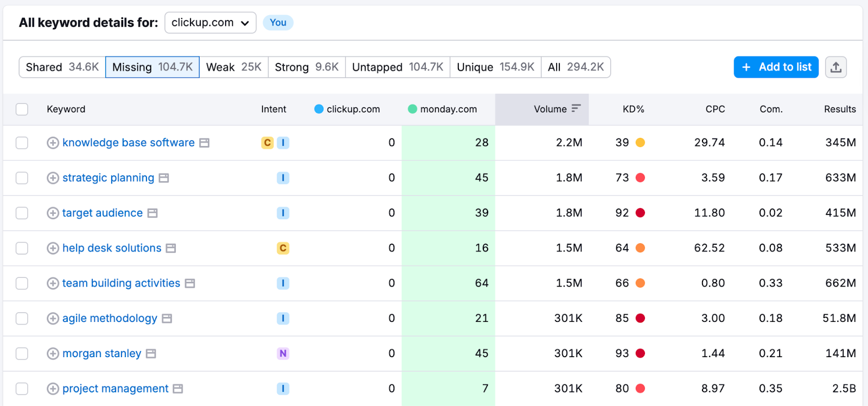Open SERP icon for help desk solutions

pos(171,248)
